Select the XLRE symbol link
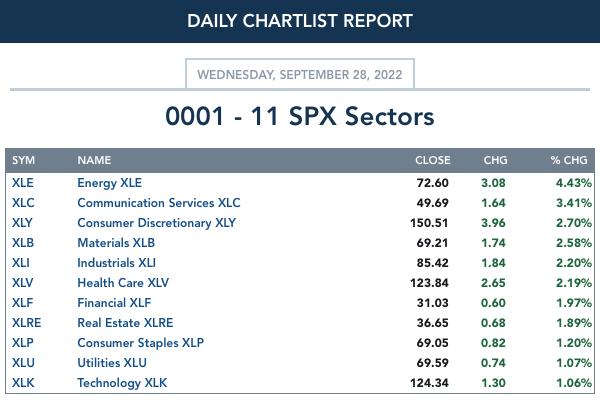 click(x=26, y=323)
